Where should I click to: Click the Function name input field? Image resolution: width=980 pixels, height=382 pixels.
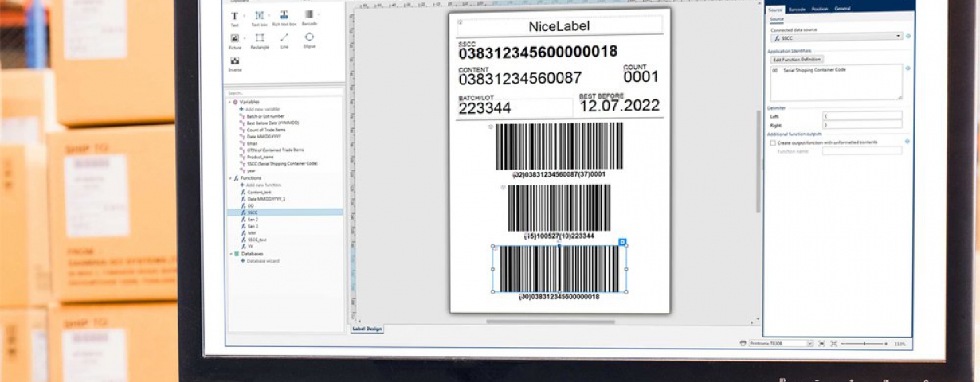tap(862, 150)
